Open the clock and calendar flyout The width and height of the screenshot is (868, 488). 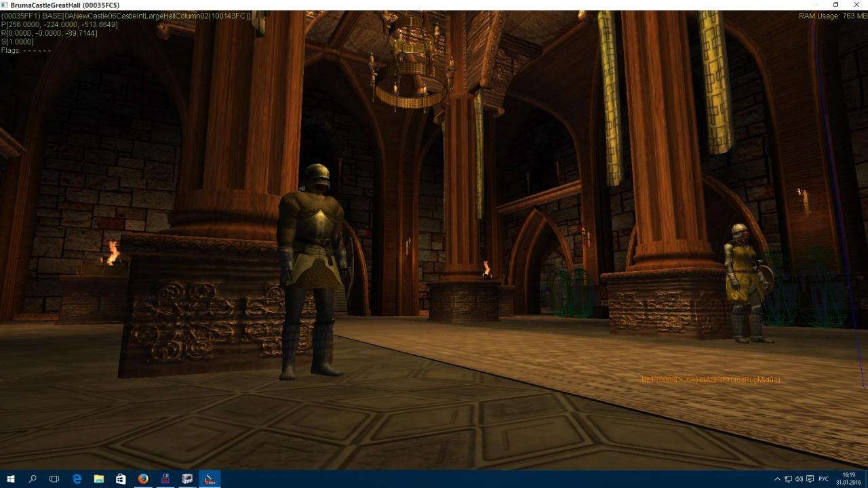(x=848, y=479)
